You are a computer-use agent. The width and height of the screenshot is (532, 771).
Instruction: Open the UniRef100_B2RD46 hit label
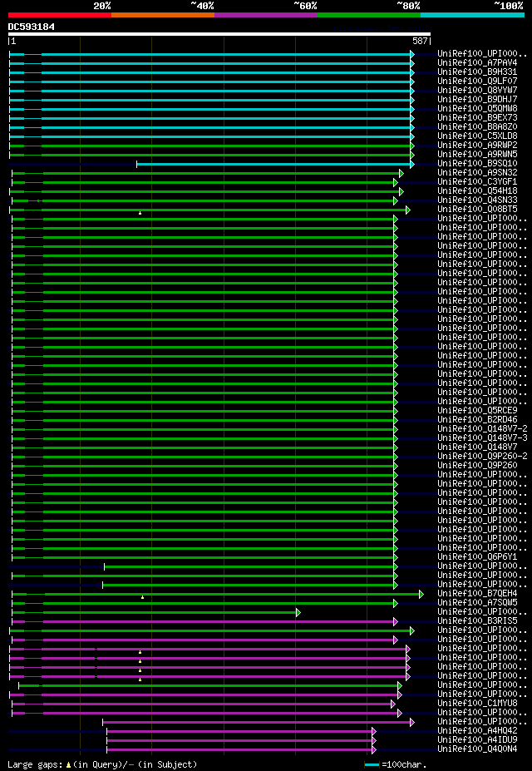click(x=477, y=419)
